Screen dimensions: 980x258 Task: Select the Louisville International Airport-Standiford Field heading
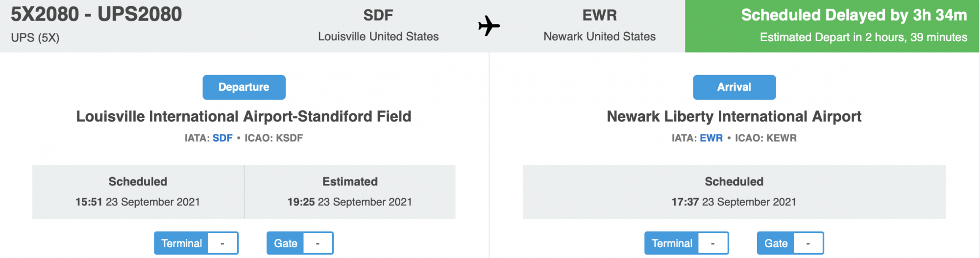tap(244, 117)
